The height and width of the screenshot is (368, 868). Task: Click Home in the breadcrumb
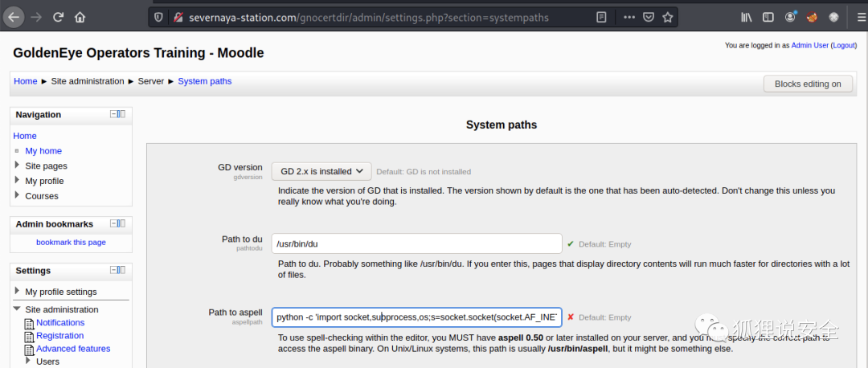[x=26, y=81]
